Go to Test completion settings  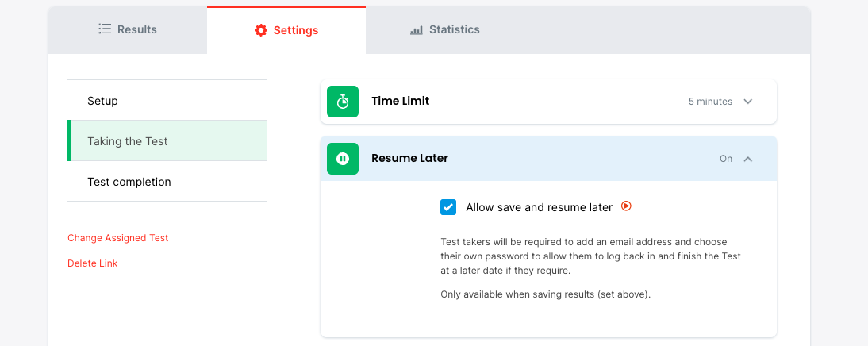tap(129, 182)
